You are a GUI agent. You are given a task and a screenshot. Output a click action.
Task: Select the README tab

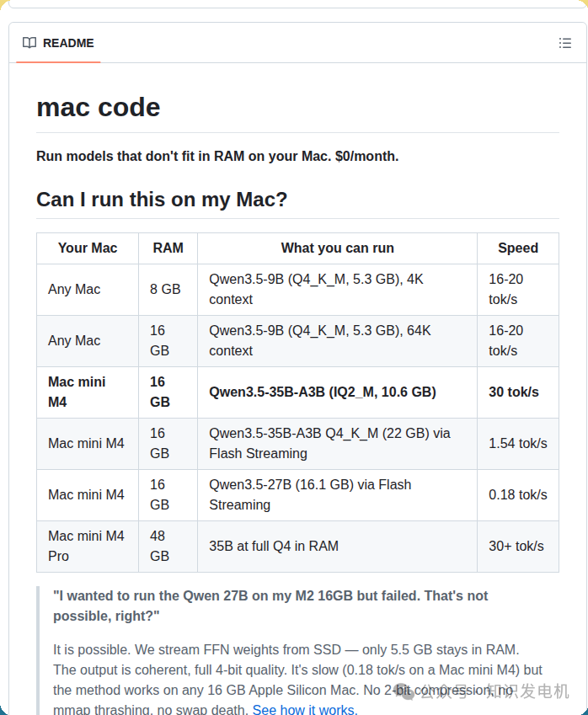57,42
